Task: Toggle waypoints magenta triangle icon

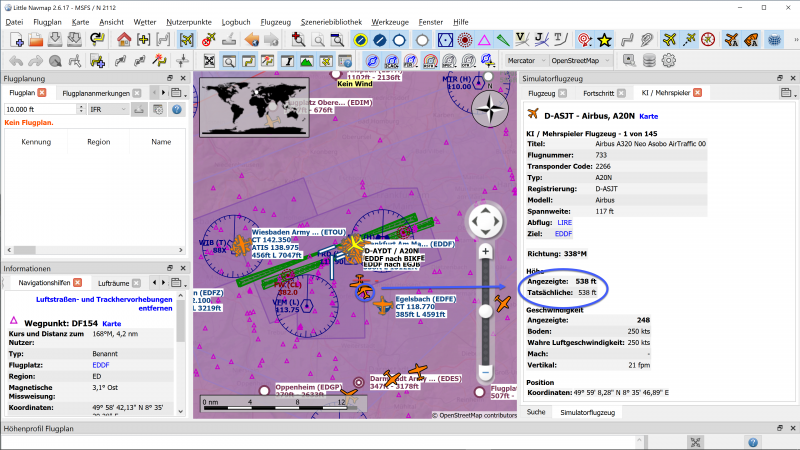Action: point(484,39)
